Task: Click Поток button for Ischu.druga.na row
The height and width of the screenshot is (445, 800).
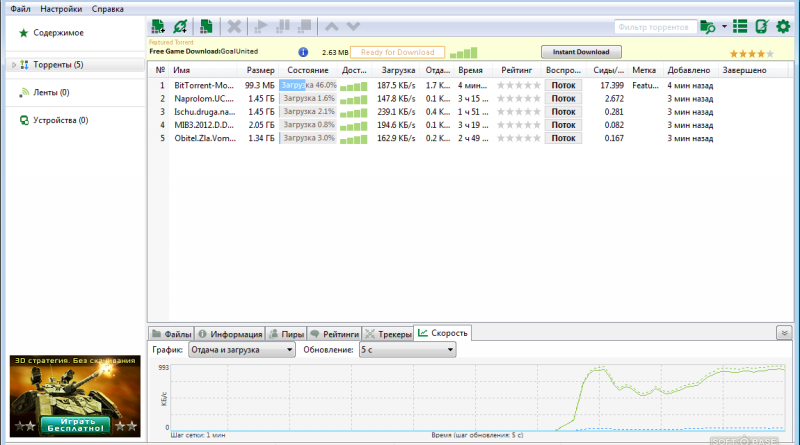Action: (563, 112)
